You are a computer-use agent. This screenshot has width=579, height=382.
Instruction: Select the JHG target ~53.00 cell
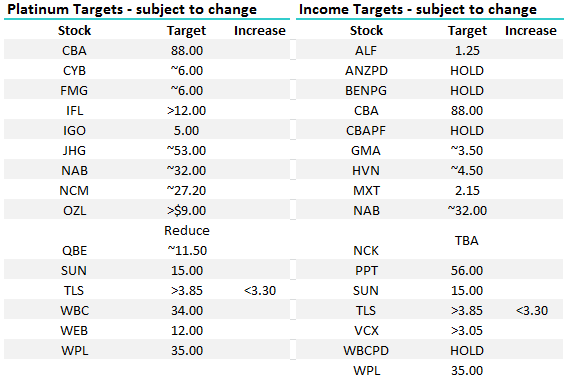coord(186,150)
